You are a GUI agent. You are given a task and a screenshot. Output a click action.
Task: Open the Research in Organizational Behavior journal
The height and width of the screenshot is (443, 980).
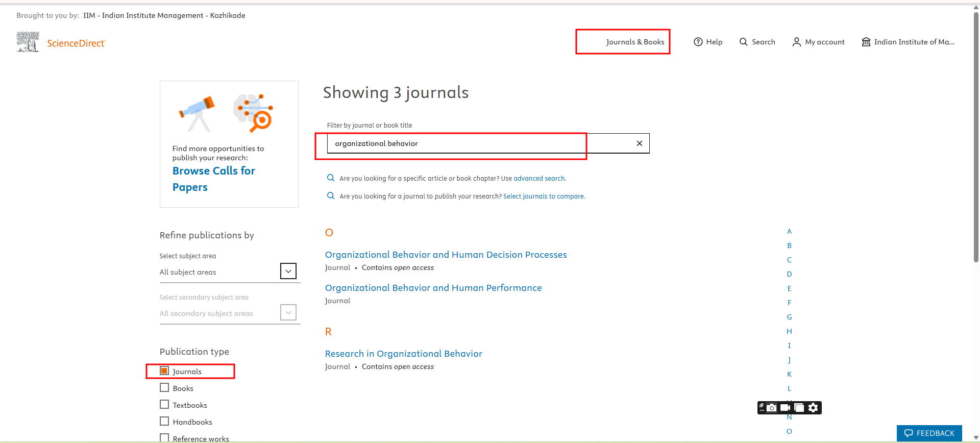click(403, 354)
